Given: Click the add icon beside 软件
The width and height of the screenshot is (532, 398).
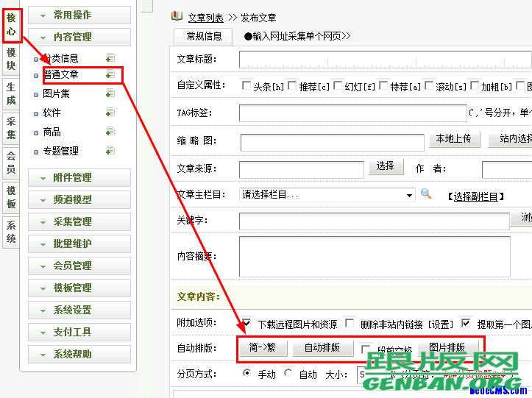Looking at the screenshot, I should [x=110, y=112].
